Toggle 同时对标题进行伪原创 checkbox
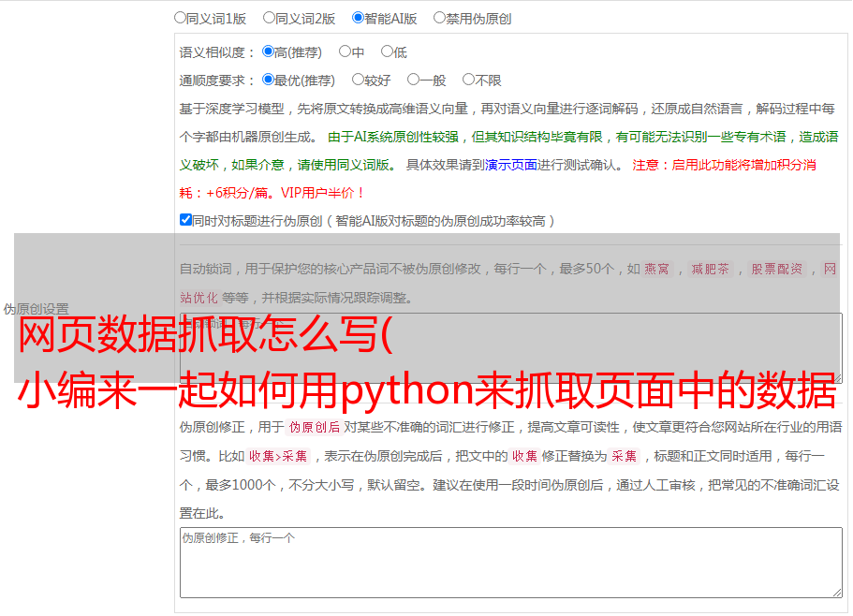The image size is (853, 616). tap(185, 220)
